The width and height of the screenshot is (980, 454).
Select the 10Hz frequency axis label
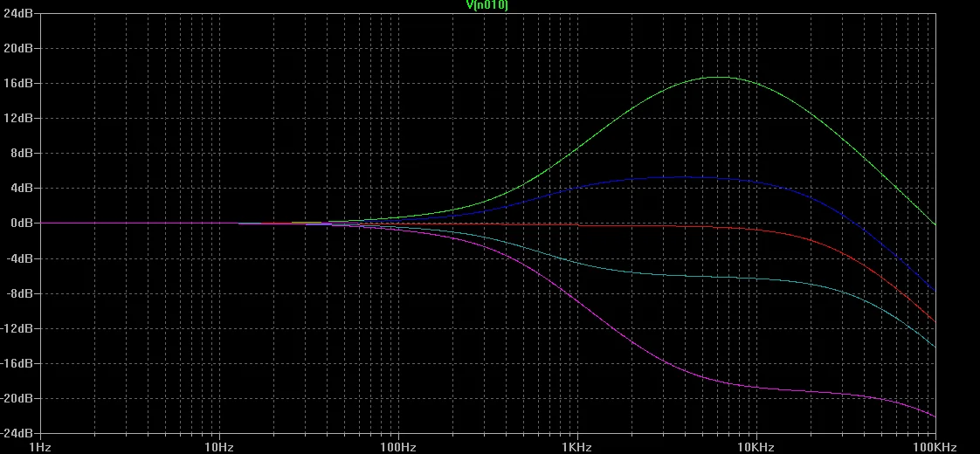(218, 447)
